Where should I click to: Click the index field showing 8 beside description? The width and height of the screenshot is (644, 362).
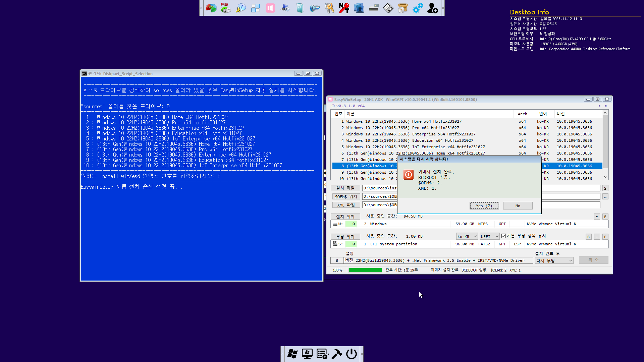click(x=337, y=260)
